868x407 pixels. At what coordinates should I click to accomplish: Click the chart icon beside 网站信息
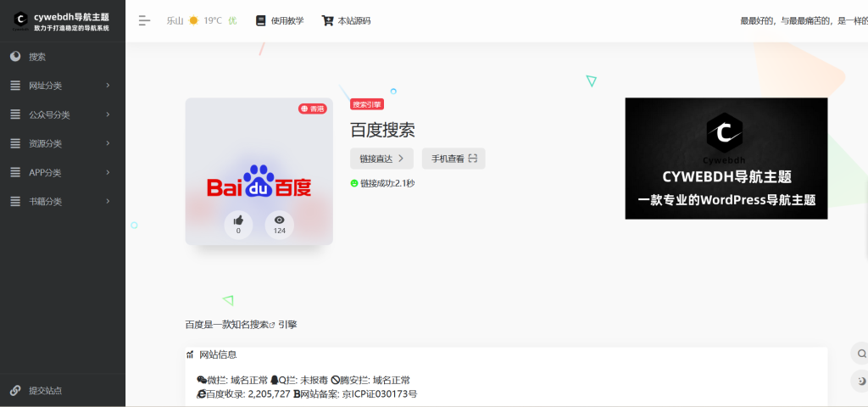point(190,354)
